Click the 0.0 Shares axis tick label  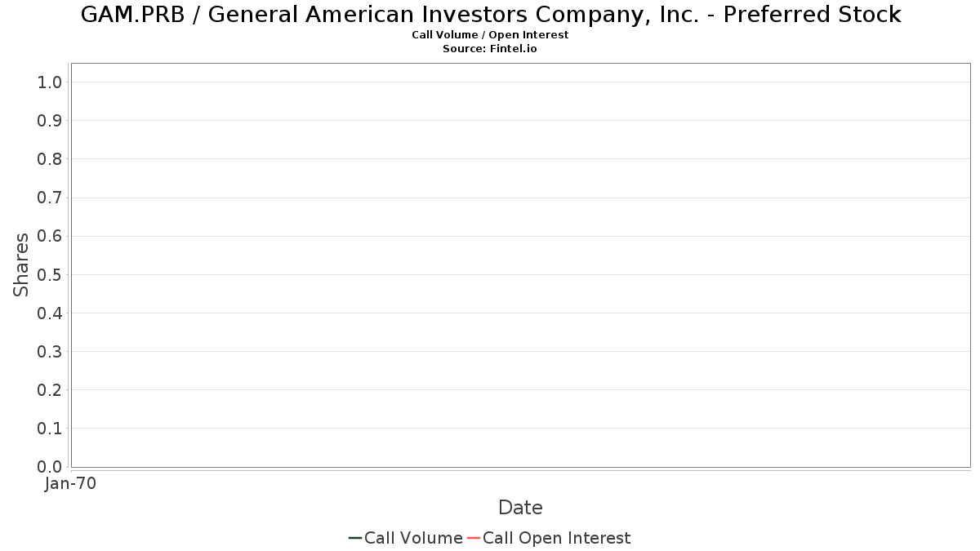(50, 467)
